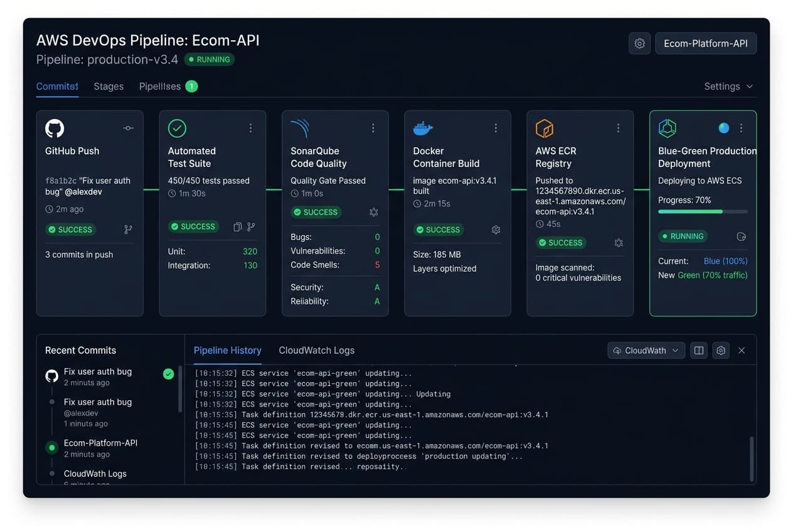This screenshot has height=532, width=793.
Task: Click SUCCESS badge on GitHub Push card
Action: [x=70, y=230]
